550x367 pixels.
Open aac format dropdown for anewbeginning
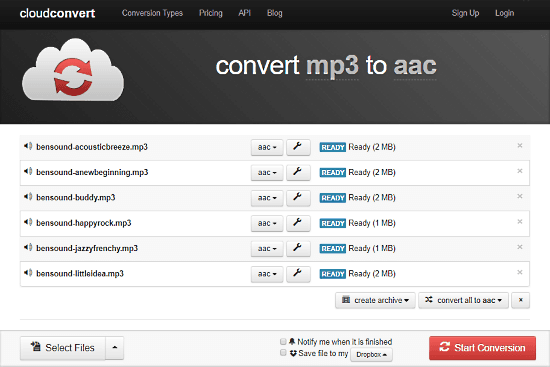pos(267,173)
